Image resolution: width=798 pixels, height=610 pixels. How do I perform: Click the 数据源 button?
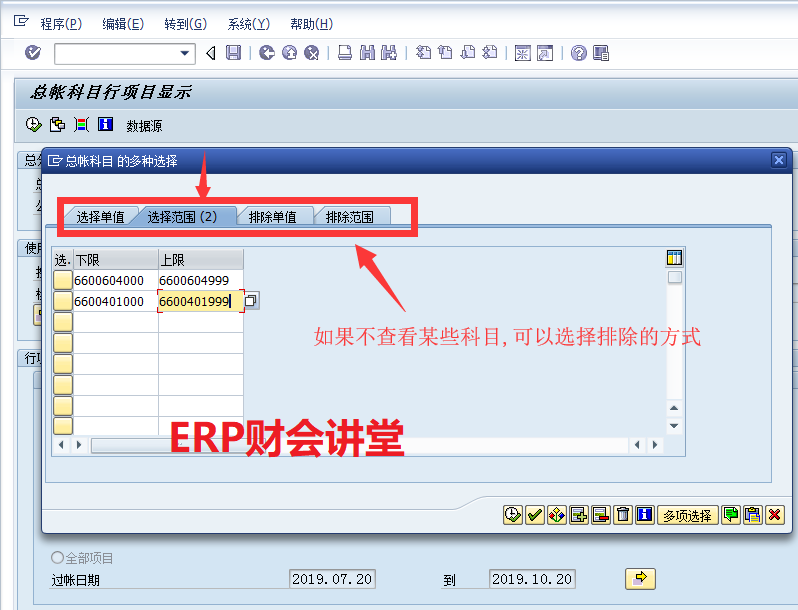[x=144, y=126]
